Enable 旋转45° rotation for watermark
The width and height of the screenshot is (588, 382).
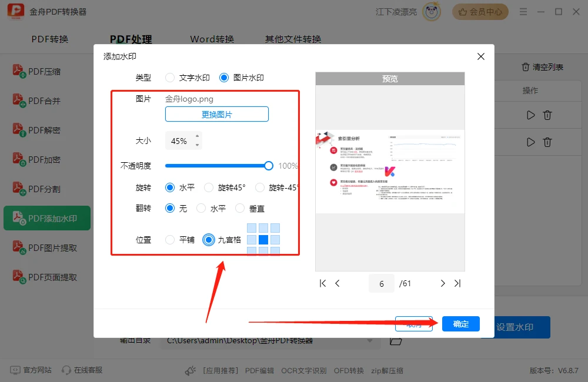[x=209, y=187]
